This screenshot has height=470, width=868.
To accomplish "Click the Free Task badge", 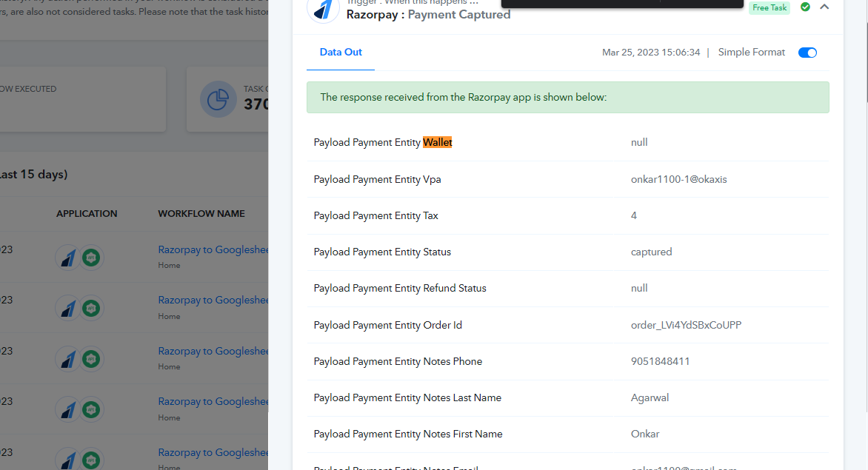I will click(x=769, y=7).
